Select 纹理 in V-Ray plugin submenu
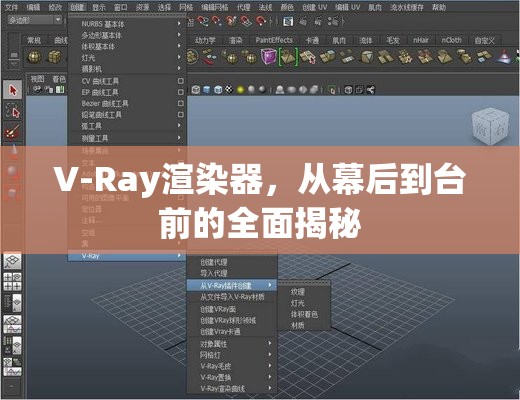 point(303,292)
